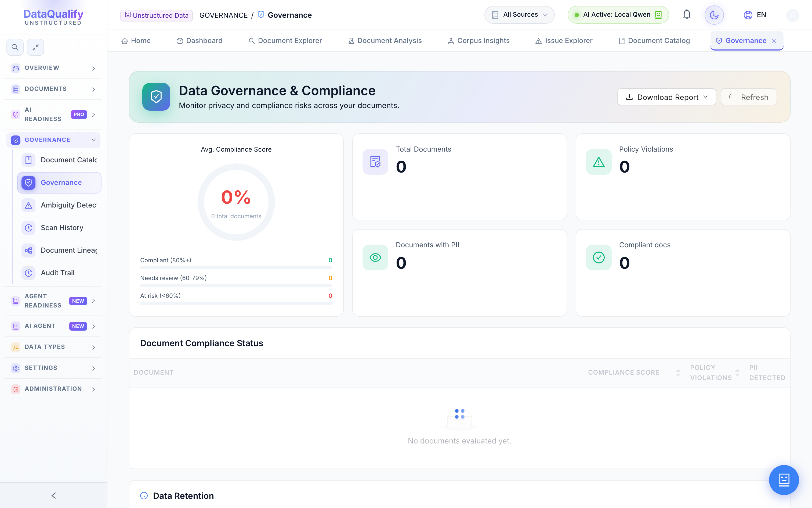
Task: Click the Overview section icon
Action: pyautogui.click(x=16, y=68)
